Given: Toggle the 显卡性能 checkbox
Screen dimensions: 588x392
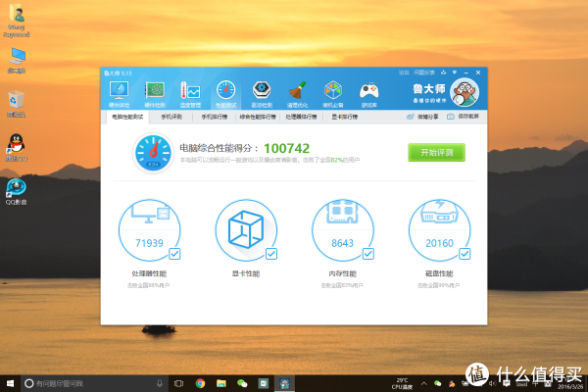Looking at the screenshot, I should (271, 254).
